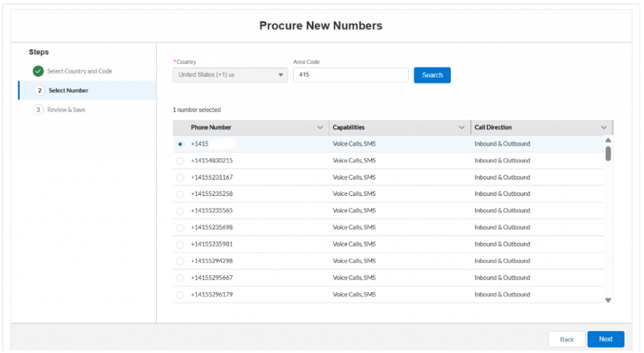Click into the Area Code input field
644x353 pixels.
(x=350, y=75)
